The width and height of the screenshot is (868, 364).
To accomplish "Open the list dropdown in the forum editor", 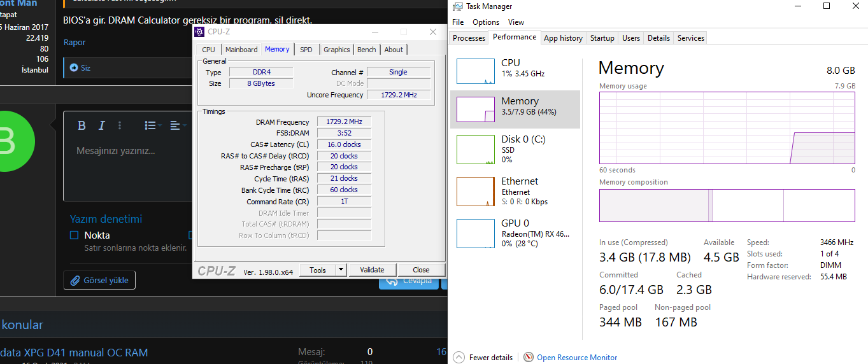I will [x=153, y=125].
